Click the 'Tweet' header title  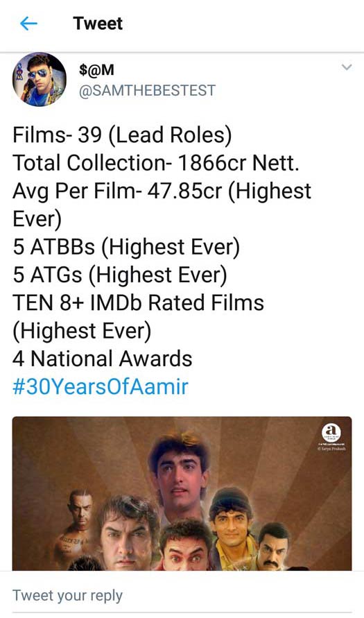pos(98,24)
